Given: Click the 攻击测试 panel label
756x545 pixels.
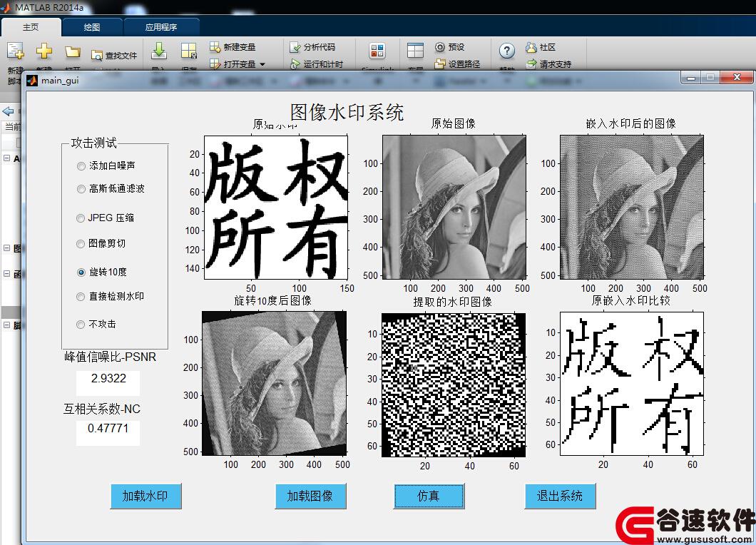Looking at the screenshot, I should tap(94, 143).
